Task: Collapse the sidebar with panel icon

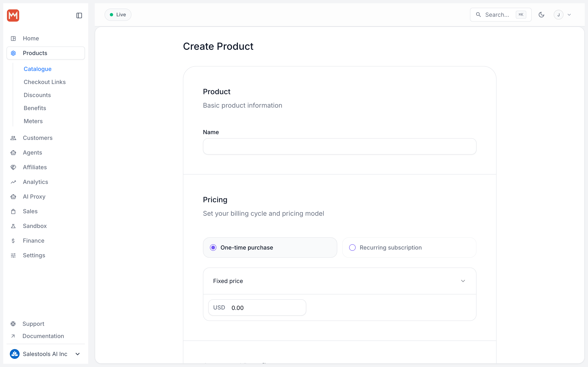Action: click(x=79, y=15)
